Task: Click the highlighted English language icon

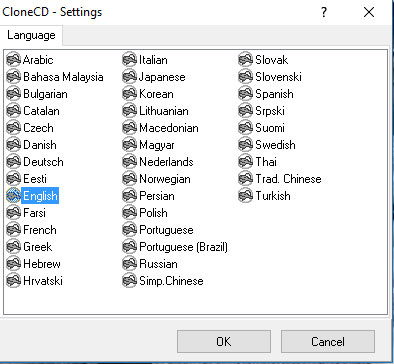Action: (13, 196)
